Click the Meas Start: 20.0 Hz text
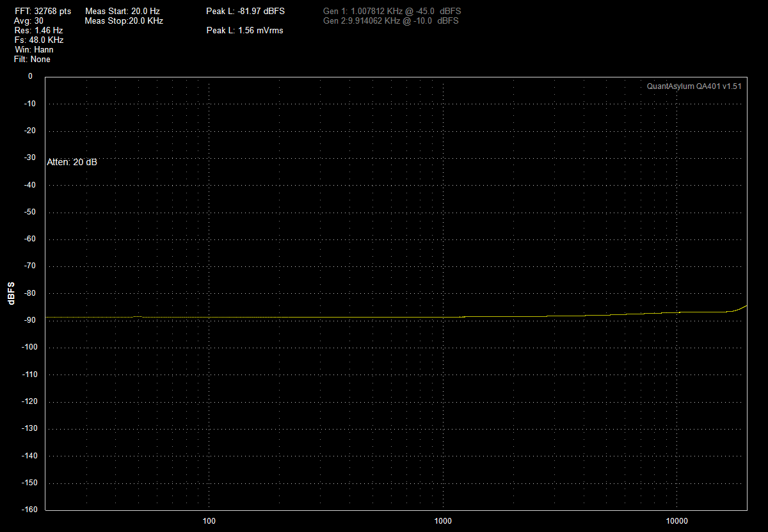 pos(122,12)
